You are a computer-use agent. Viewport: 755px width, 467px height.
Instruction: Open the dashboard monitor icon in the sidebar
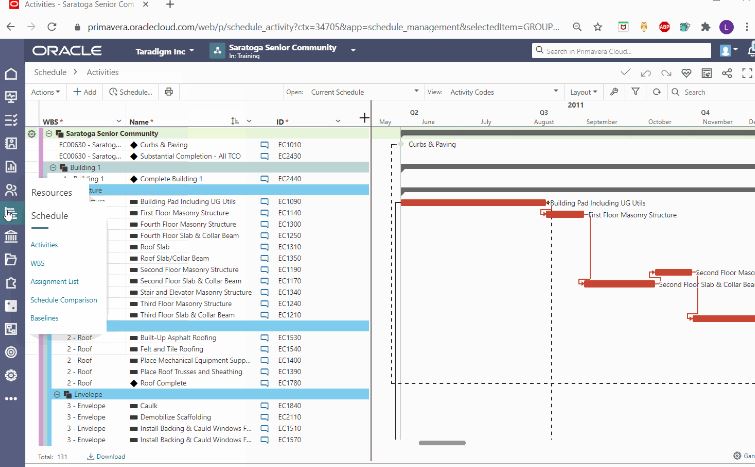[x=11, y=97]
